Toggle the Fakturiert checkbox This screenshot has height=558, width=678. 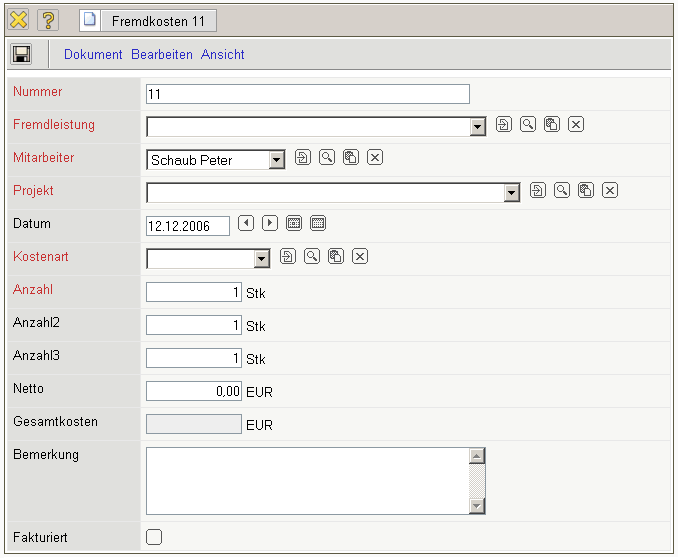(x=154, y=537)
